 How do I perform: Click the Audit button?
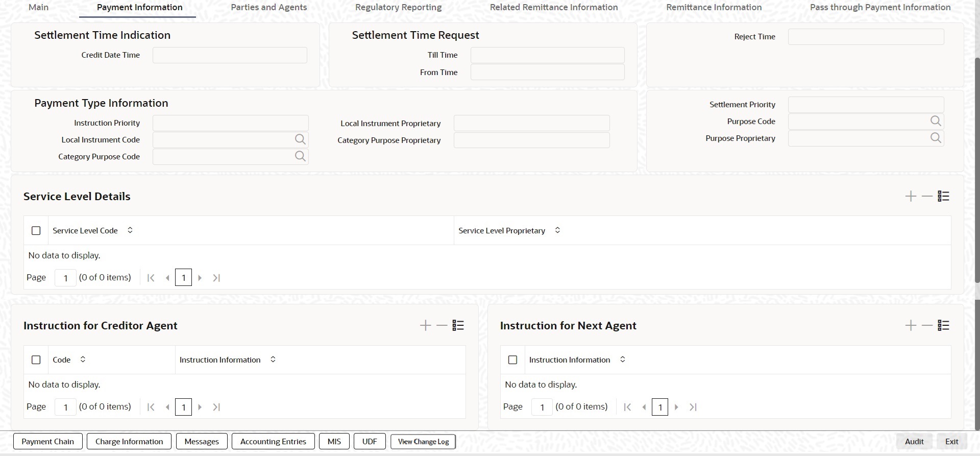point(914,442)
